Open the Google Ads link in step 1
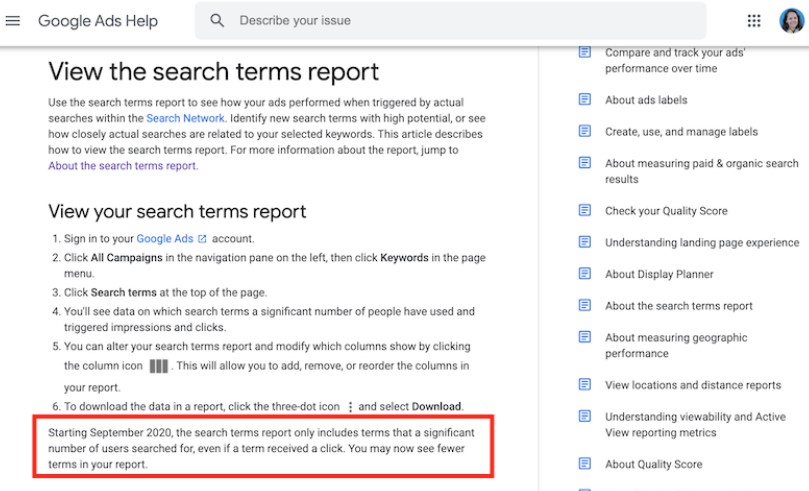Viewport: 809px width, 491px height. click(165, 239)
